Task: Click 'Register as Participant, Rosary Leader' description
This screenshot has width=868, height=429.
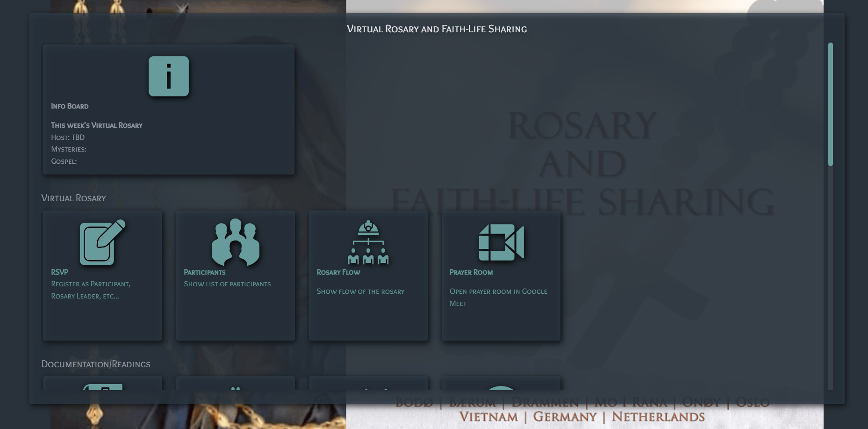Action: point(91,290)
